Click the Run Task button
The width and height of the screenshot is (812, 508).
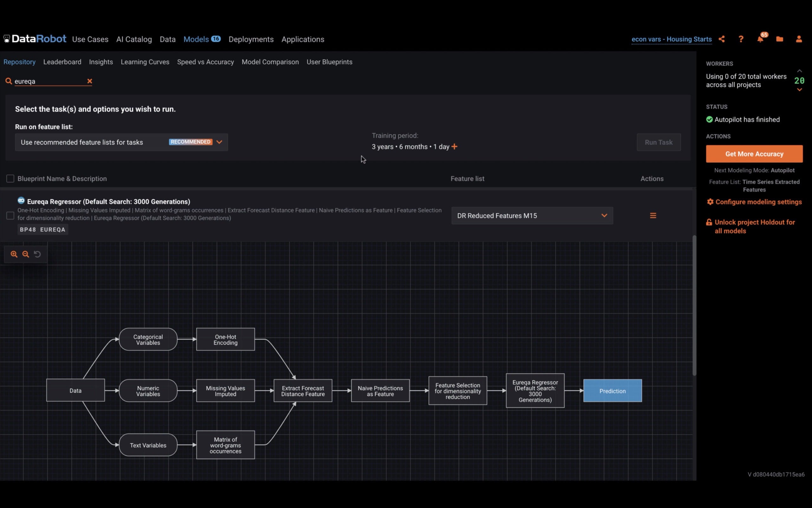click(x=659, y=142)
